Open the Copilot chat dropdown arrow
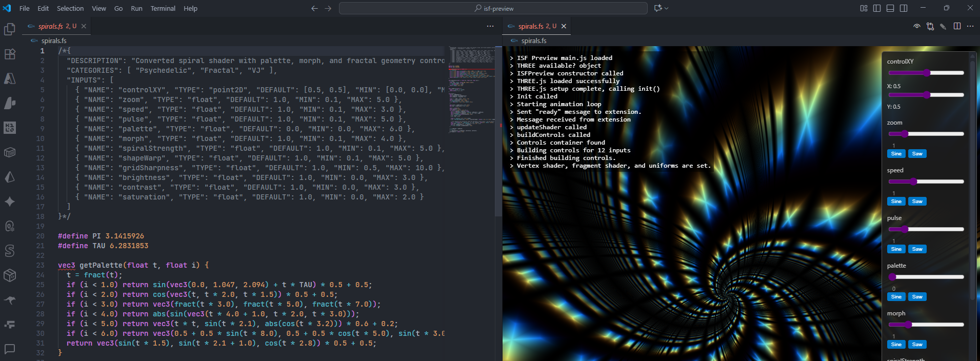980x361 pixels. 667,8
